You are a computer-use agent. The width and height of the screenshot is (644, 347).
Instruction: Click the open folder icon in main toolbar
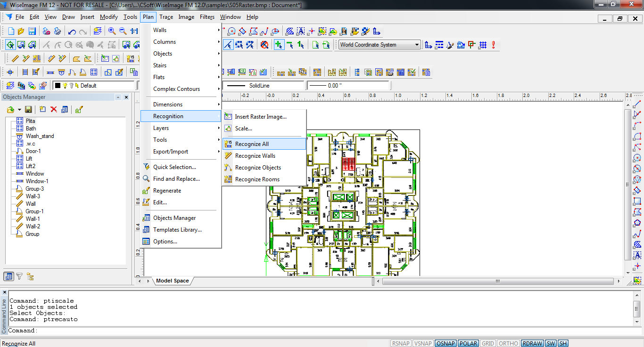(x=21, y=31)
